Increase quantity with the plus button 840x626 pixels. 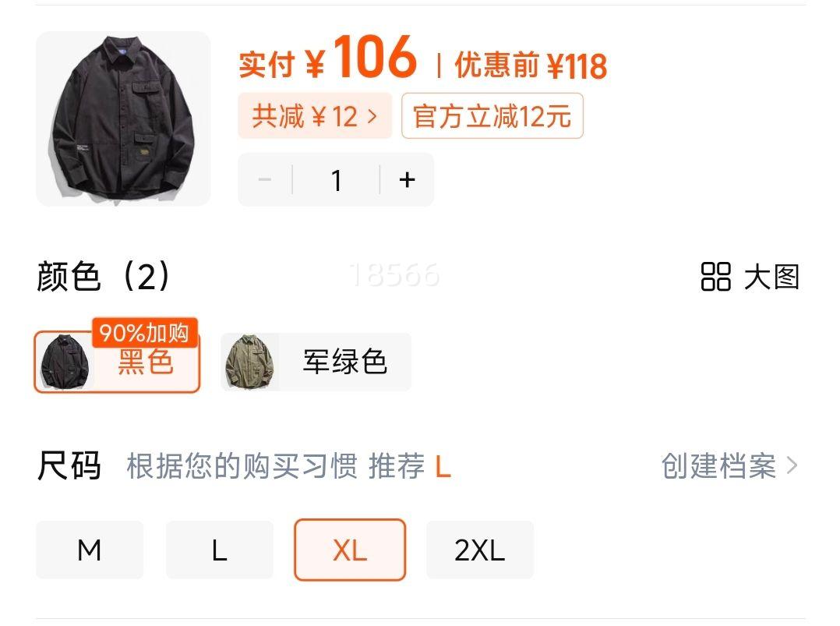(x=407, y=179)
